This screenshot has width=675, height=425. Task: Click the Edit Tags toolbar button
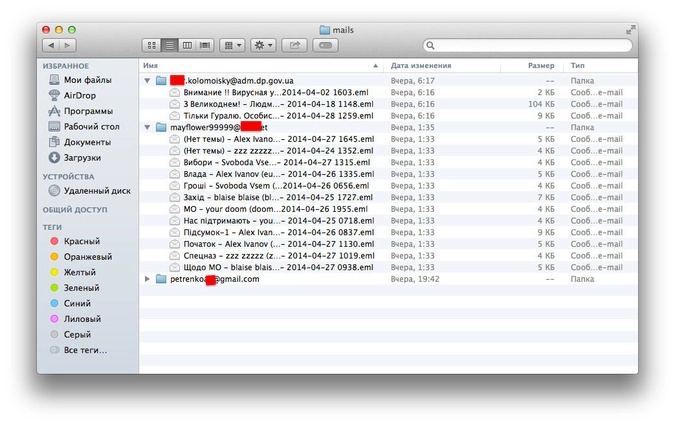point(326,46)
